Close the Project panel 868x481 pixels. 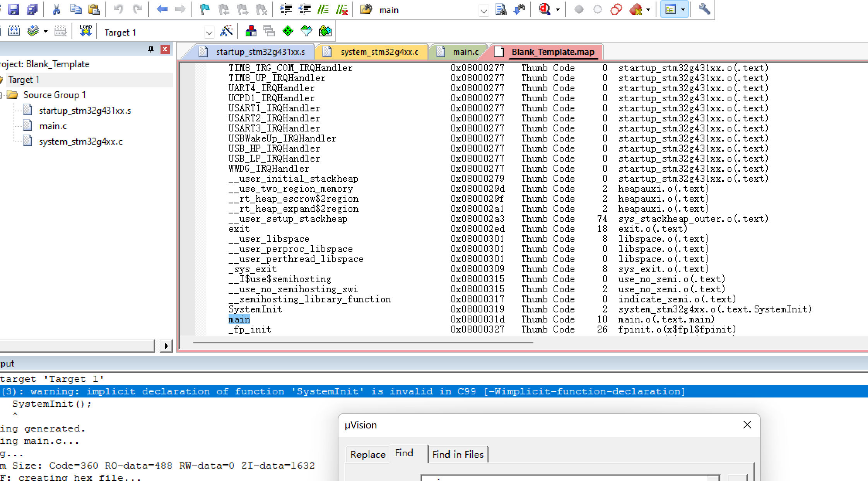(x=165, y=49)
